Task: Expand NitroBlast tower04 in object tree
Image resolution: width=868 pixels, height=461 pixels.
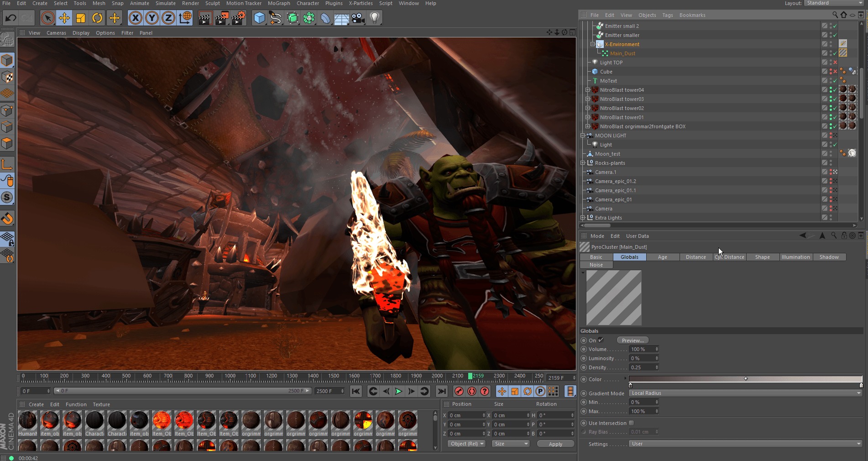Action: pyautogui.click(x=588, y=90)
